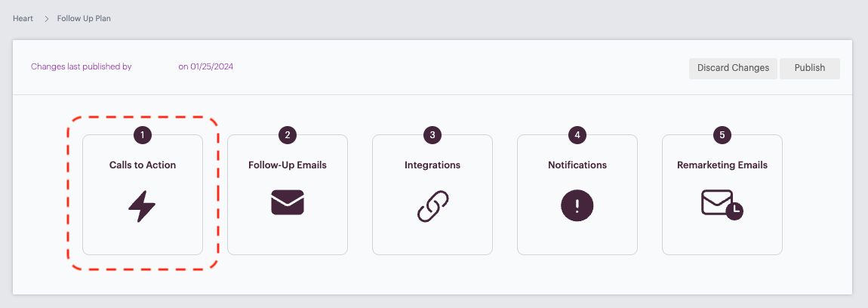Click the Discard Changes button
Image resolution: width=868 pixels, height=308 pixels.
[733, 68]
